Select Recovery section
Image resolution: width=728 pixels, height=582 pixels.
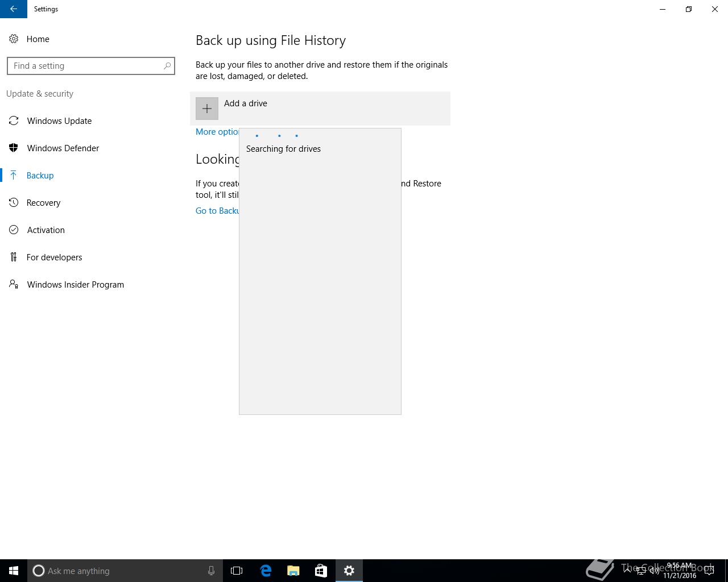91,202
